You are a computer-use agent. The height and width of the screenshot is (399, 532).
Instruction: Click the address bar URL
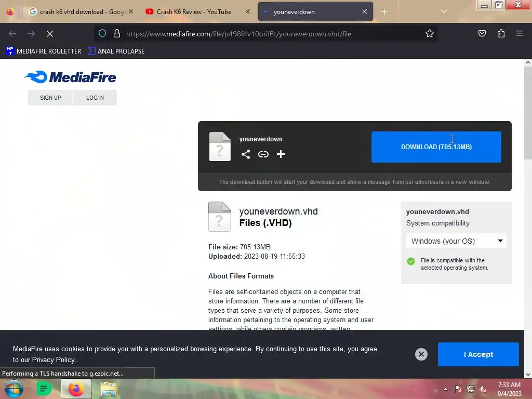point(238,34)
